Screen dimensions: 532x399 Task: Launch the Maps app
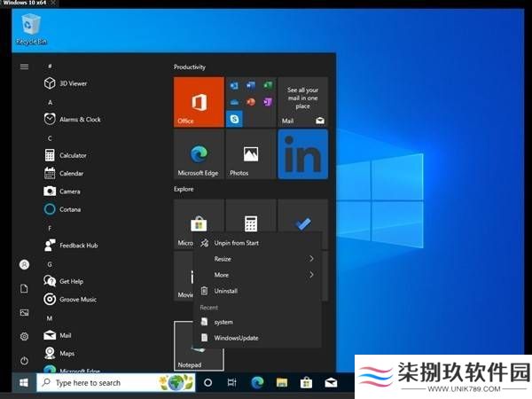[59, 353]
